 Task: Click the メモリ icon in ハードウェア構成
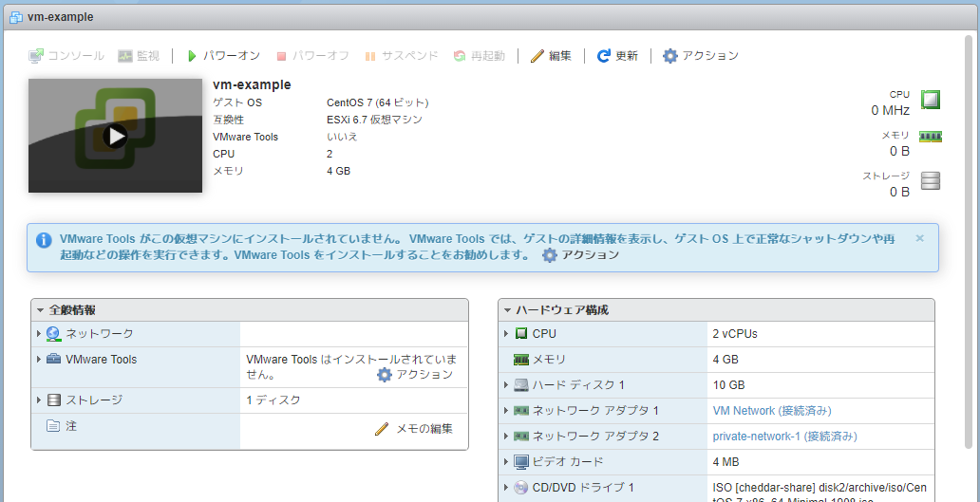pos(521,359)
